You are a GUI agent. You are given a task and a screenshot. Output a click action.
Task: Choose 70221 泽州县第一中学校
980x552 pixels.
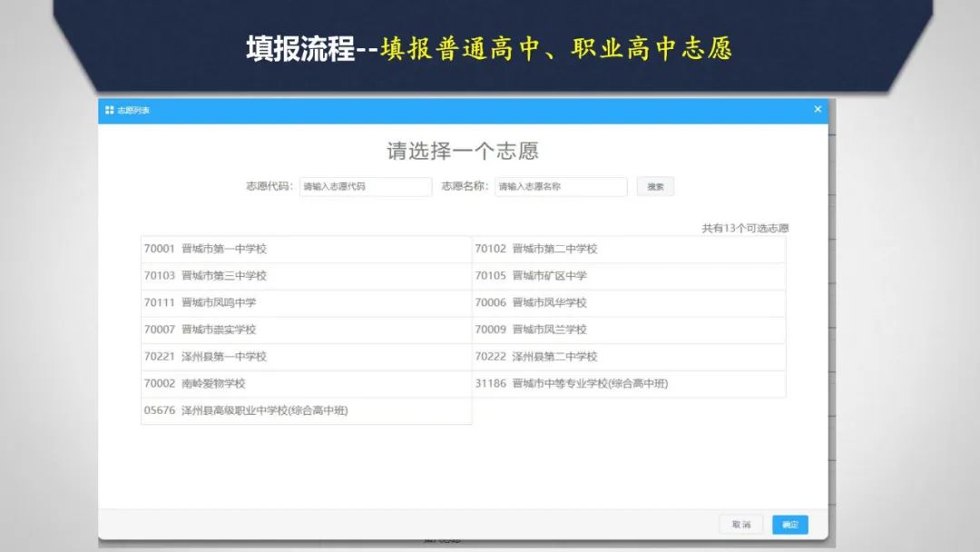(307, 356)
